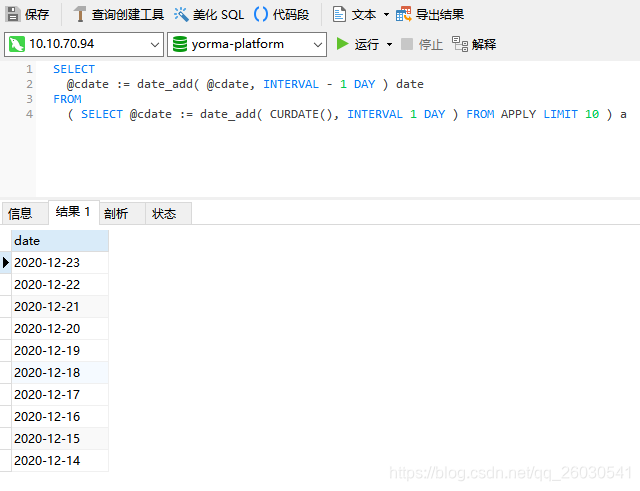Select the 2020-12-16 result cell

pos(60,417)
